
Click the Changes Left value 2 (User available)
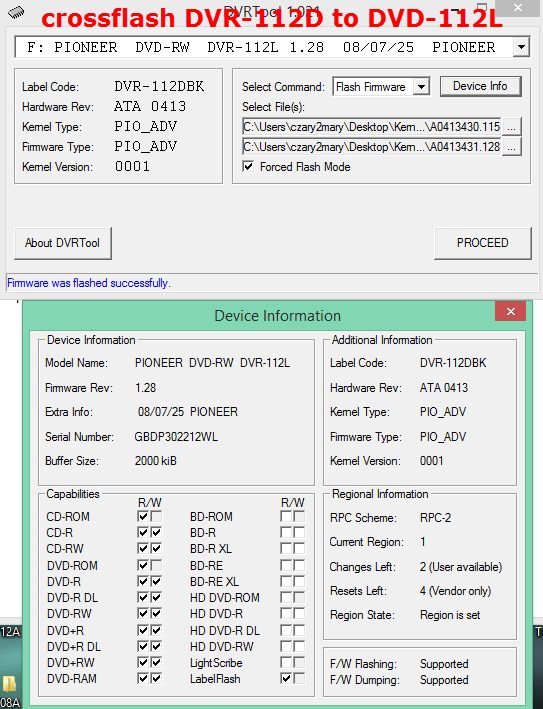point(461,567)
